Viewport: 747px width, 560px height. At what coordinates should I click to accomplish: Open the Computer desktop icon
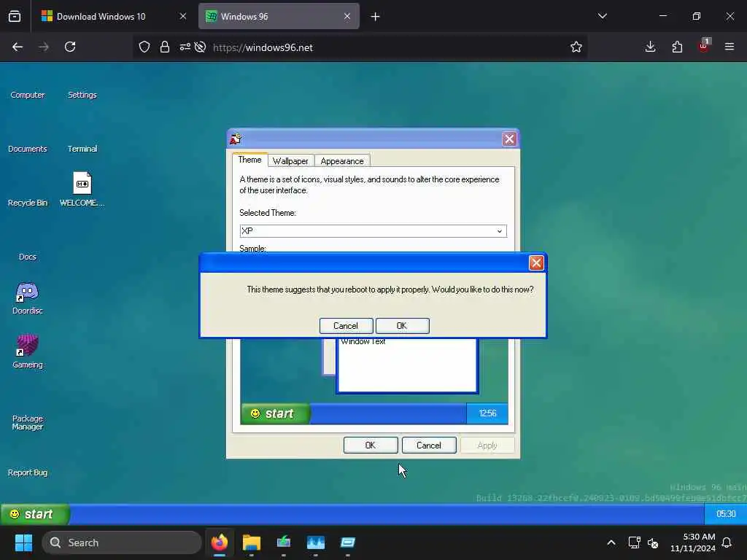click(28, 95)
